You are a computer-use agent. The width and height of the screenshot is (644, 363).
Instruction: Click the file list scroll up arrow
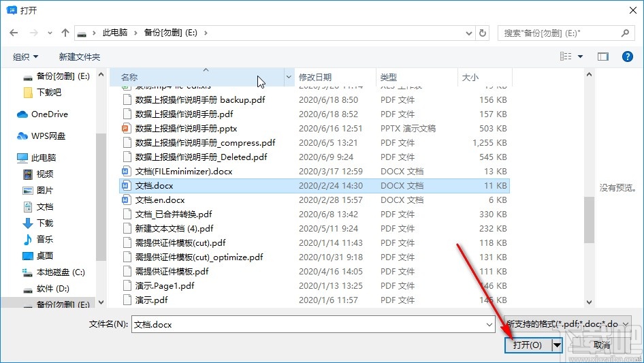pos(589,75)
